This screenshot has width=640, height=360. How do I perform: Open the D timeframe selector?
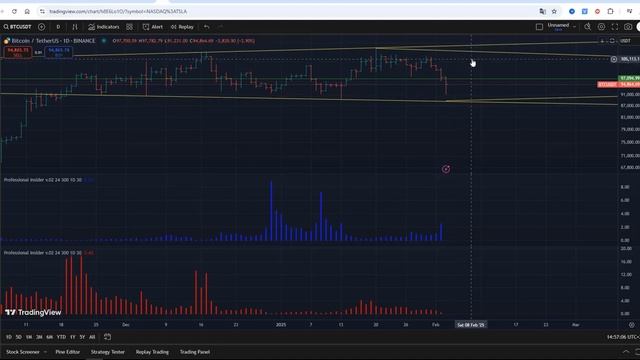pos(58,27)
